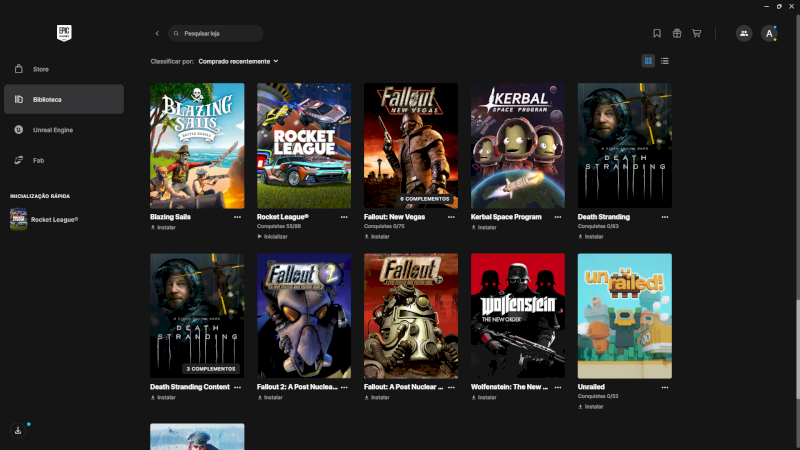
Task: Open more options for Unrailed
Action: 665,387
